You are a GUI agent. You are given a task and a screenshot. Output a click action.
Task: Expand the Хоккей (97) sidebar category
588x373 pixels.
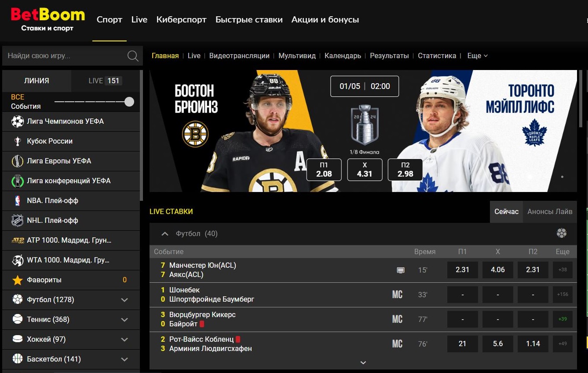pos(124,340)
